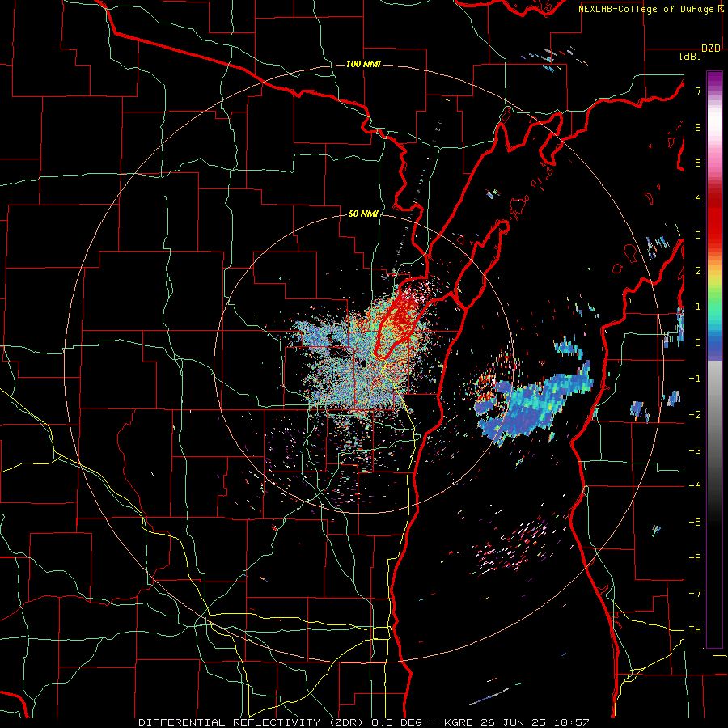This screenshot has width=728, height=728.
Task: Click the color scale value -7
Action: [695, 594]
